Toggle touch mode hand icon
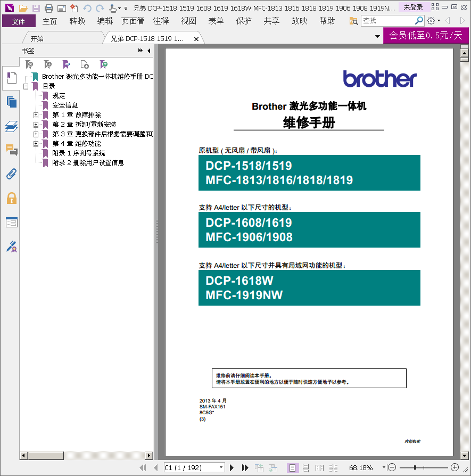The image size is (471, 476). pyautogui.click(x=113, y=8)
